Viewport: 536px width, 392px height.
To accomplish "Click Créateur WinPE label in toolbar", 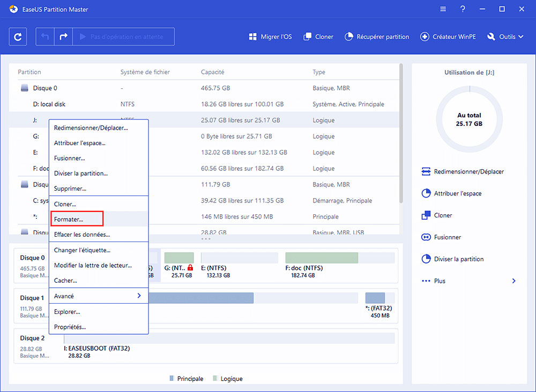I will tap(455, 36).
